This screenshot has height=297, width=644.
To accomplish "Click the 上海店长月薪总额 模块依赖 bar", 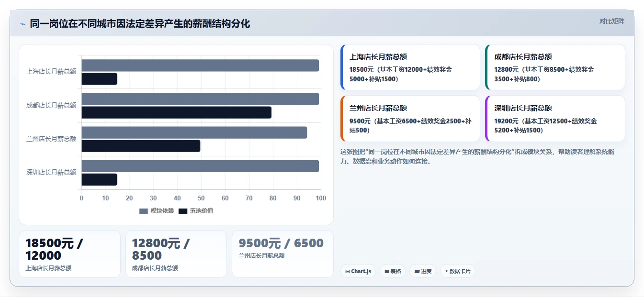I will tap(200, 66).
